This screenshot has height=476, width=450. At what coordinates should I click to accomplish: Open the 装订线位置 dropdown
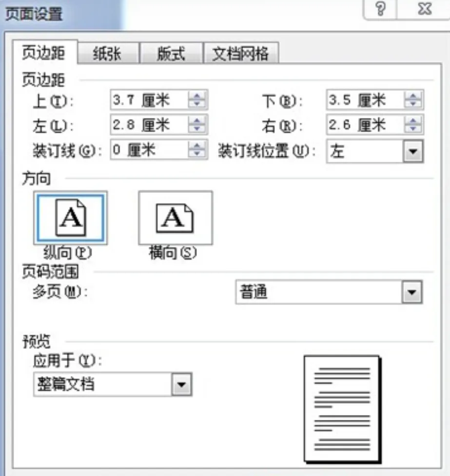click(411, 152)
